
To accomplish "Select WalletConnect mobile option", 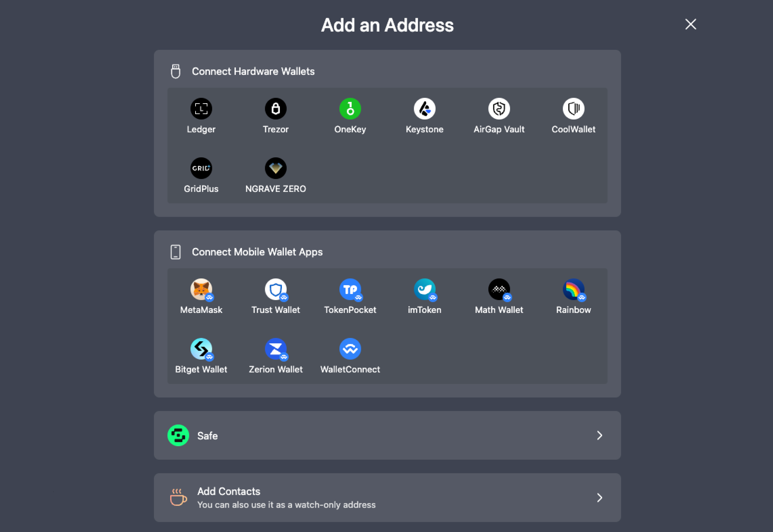I will [350, 355].
